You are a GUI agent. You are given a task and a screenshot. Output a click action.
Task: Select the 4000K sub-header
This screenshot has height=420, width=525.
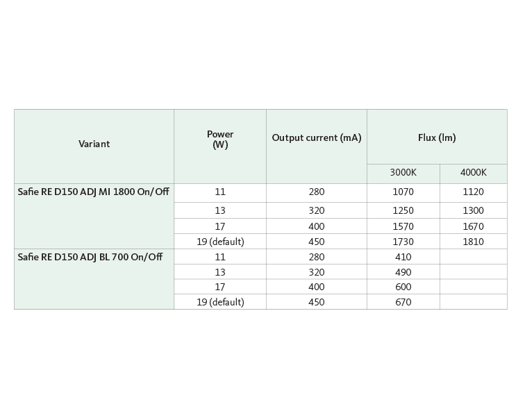pos(473,174)
